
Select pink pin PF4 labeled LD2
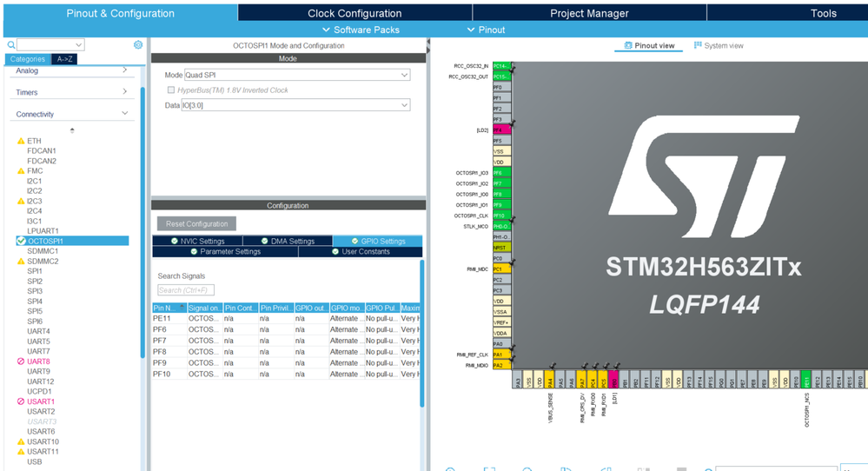pyautogui.click(x=501, y=130)
